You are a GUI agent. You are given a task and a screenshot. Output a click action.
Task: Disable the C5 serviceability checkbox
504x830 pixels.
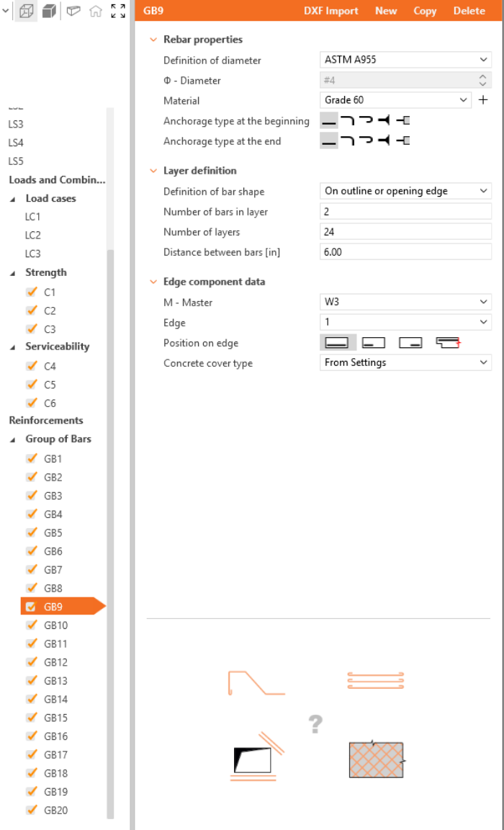point(31,385)
